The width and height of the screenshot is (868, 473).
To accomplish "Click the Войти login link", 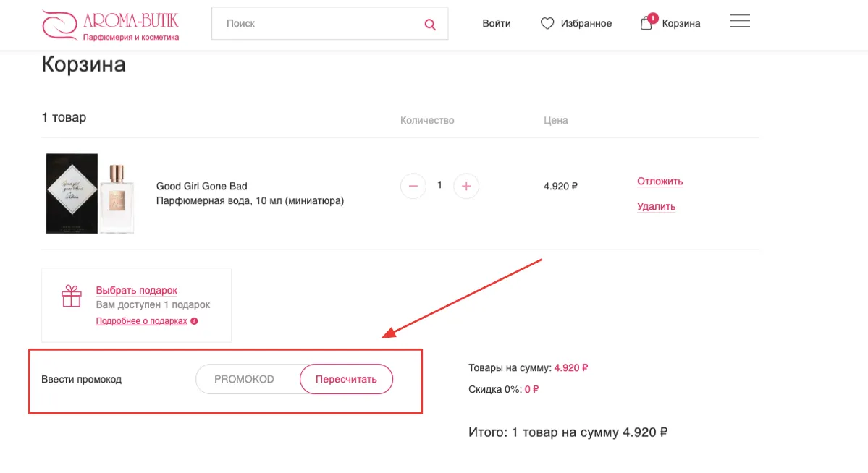I will pos(497,23).
